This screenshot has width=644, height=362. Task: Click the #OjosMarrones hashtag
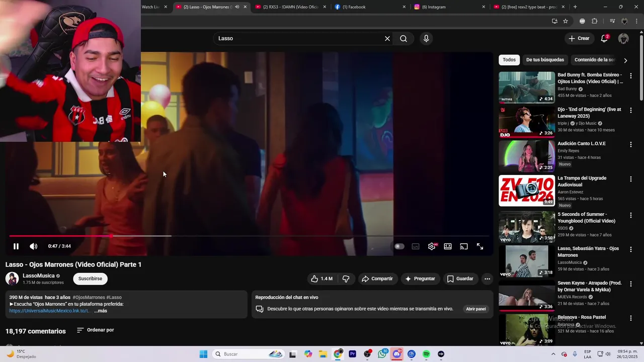click(x=89, y=297)
